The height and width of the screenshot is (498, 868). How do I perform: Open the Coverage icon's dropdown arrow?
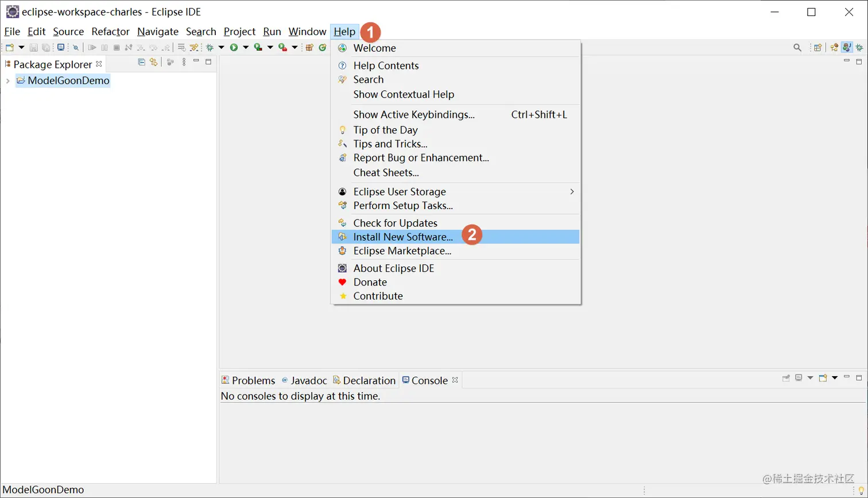pyautogui.click(x=270, y=48)
